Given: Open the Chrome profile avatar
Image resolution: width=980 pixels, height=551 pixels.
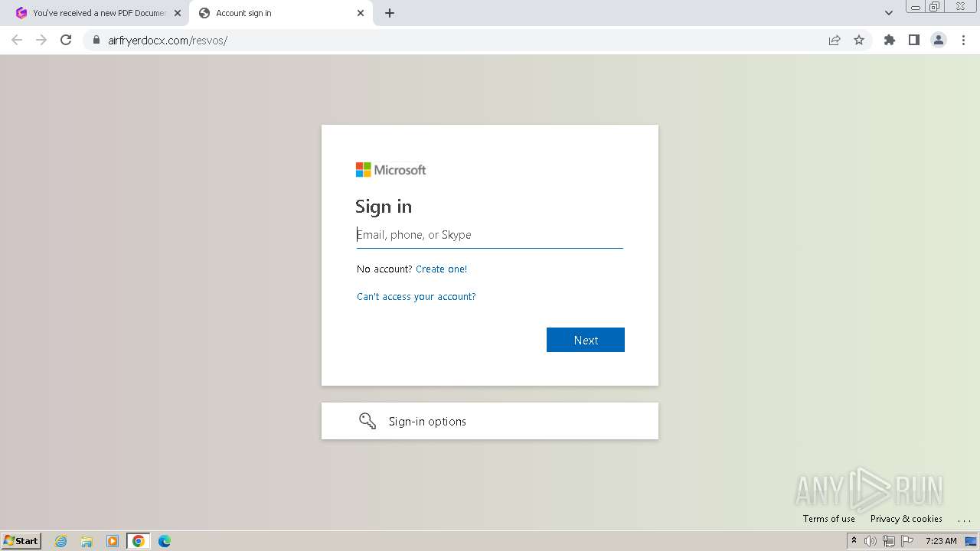Looking at the screenshot, I should coord(939,40).
